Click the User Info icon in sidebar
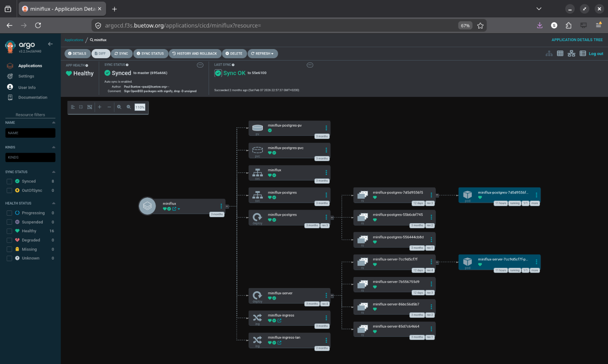The image size is (608, 364). (9, 87)
